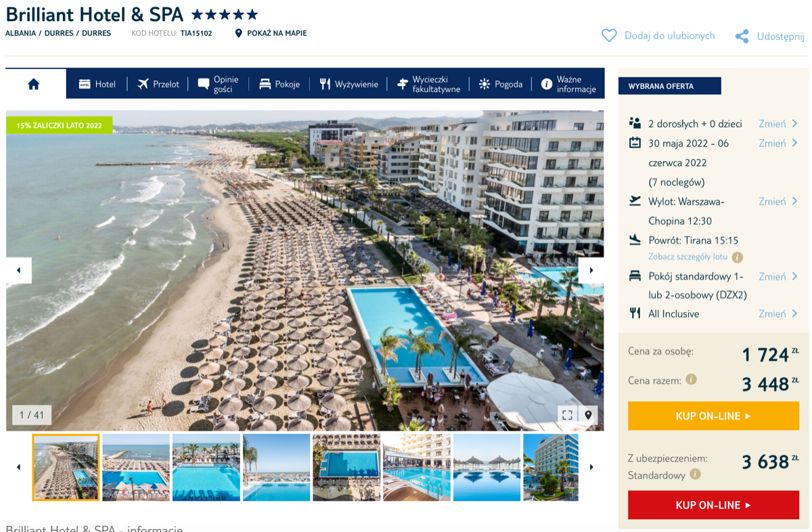Expand Zmień chevron for travel dates
Viewport: 812px width, 532px height.
(x=794, y=143)
